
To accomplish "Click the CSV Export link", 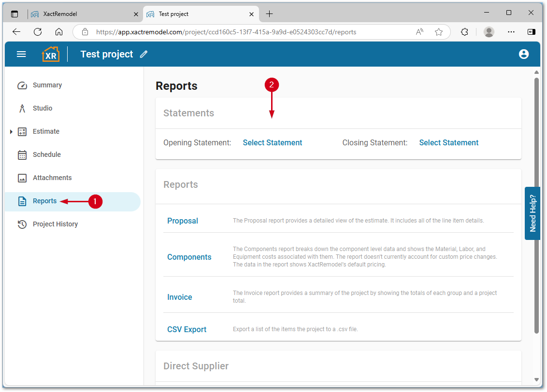I will click(x=187, y=330).
